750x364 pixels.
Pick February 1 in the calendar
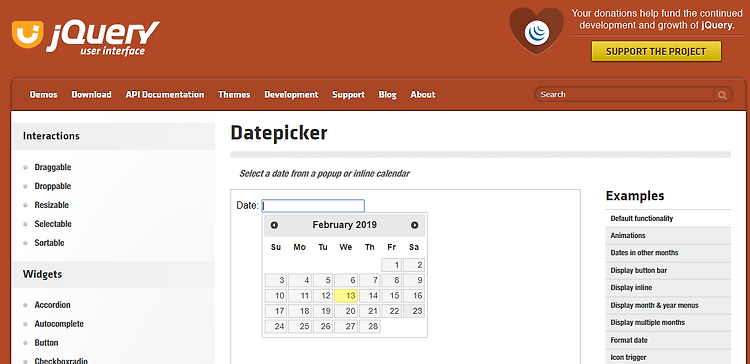tap(391, 265)
